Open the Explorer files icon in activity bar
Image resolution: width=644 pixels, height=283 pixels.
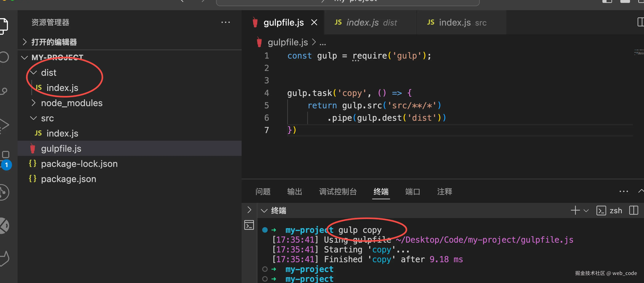[x=4, y=25]
